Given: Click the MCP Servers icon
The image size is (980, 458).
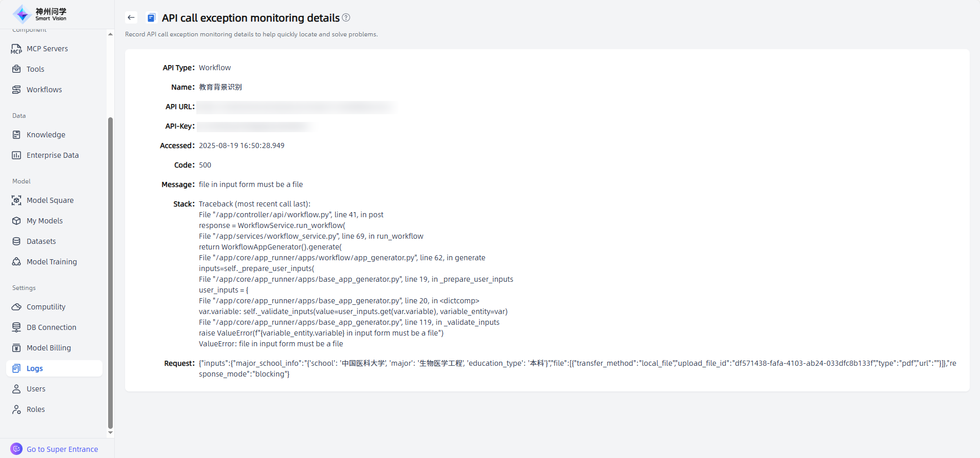Looking at the screenshot, I should point(16,49).
